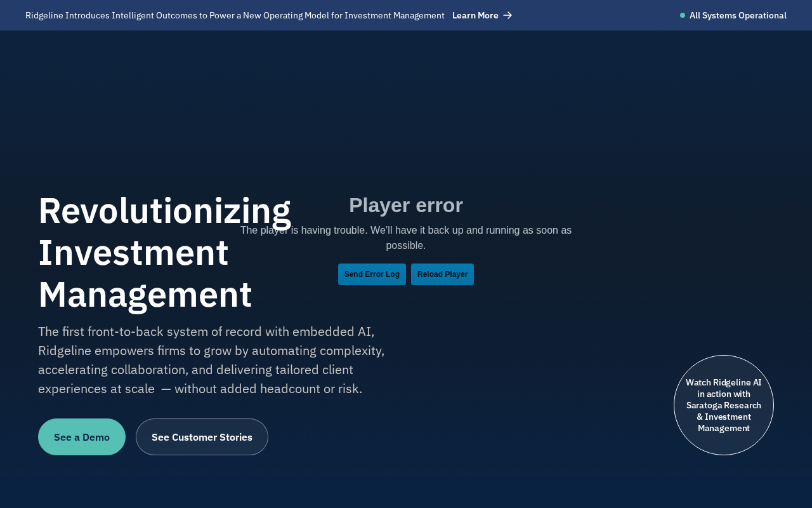Watch Ridgeline AI in action circle
The width and height of the screenshot is (812, 508).
click(x=724, y=405)
